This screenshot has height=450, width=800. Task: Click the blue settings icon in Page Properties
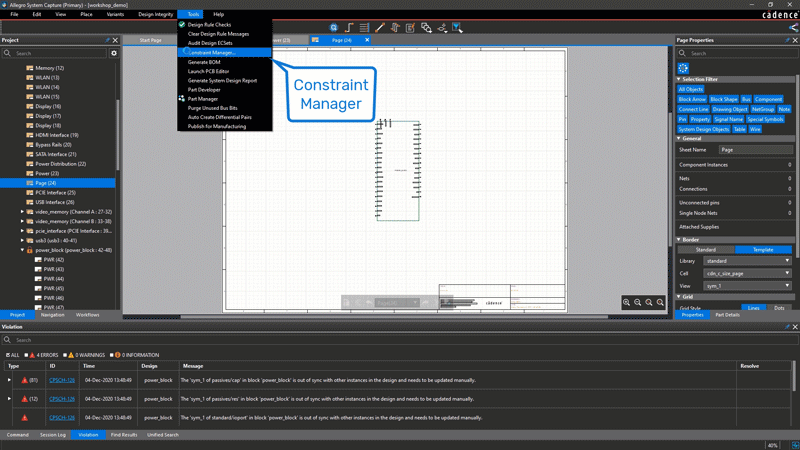point(683,68)
